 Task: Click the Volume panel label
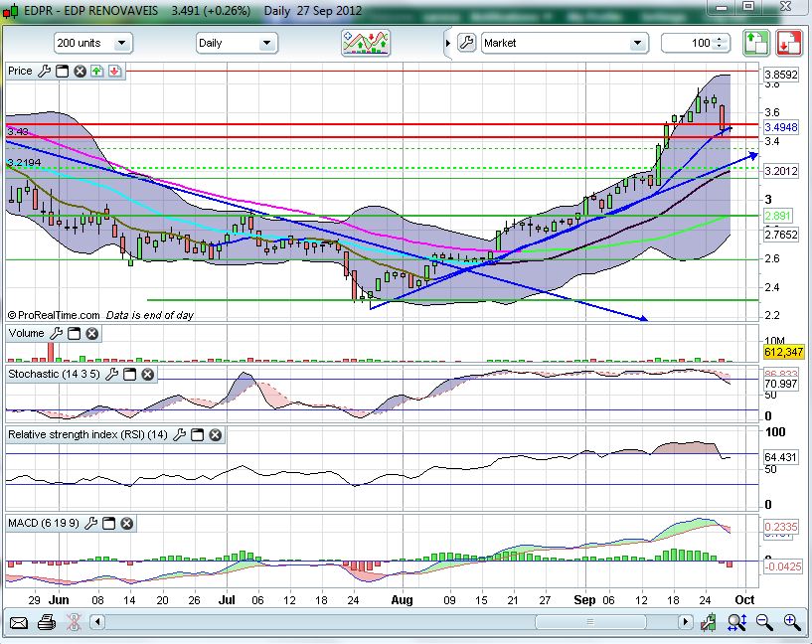click(x=27, y=333)
